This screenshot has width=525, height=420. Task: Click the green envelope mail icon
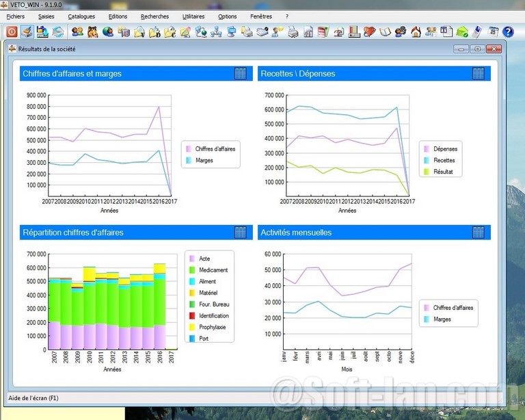(x=462, y=31)
